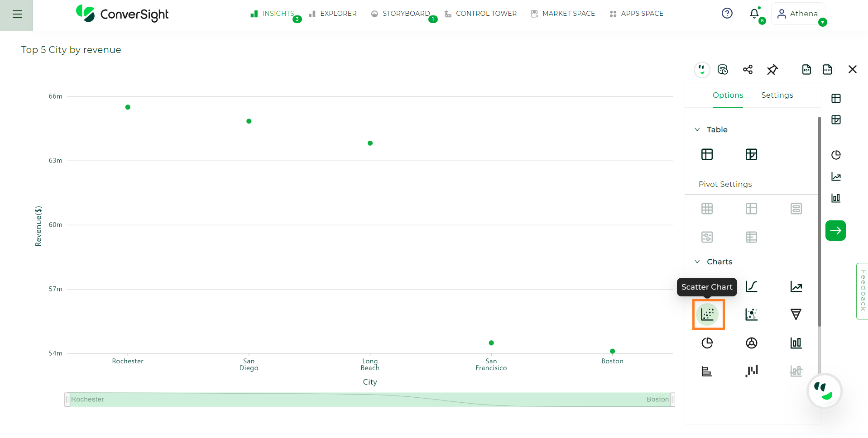
Task: Click the schedule report icon with clock
Action: tap(723, 70)
